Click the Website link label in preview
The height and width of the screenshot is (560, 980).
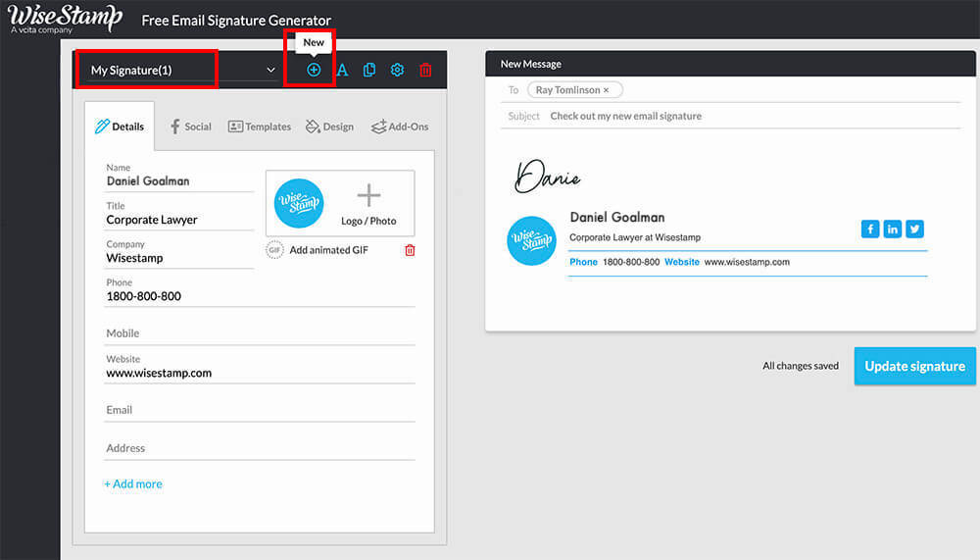(x=682, y=262)
